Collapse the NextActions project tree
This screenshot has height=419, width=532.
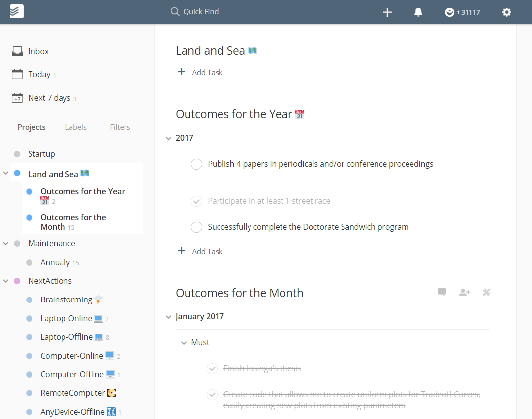5,280
